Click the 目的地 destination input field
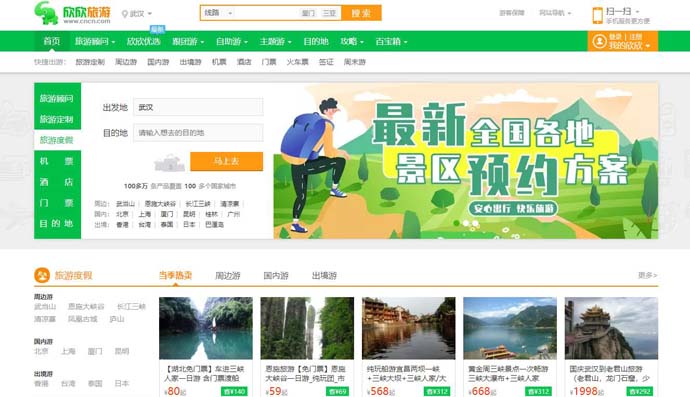 coord(198,132)
